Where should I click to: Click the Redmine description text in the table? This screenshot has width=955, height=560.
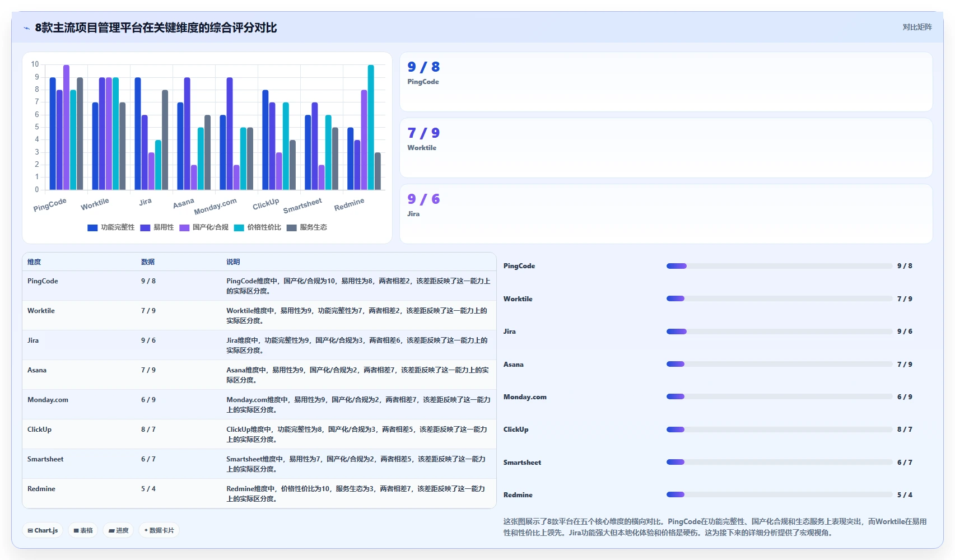tap(356, 494)
